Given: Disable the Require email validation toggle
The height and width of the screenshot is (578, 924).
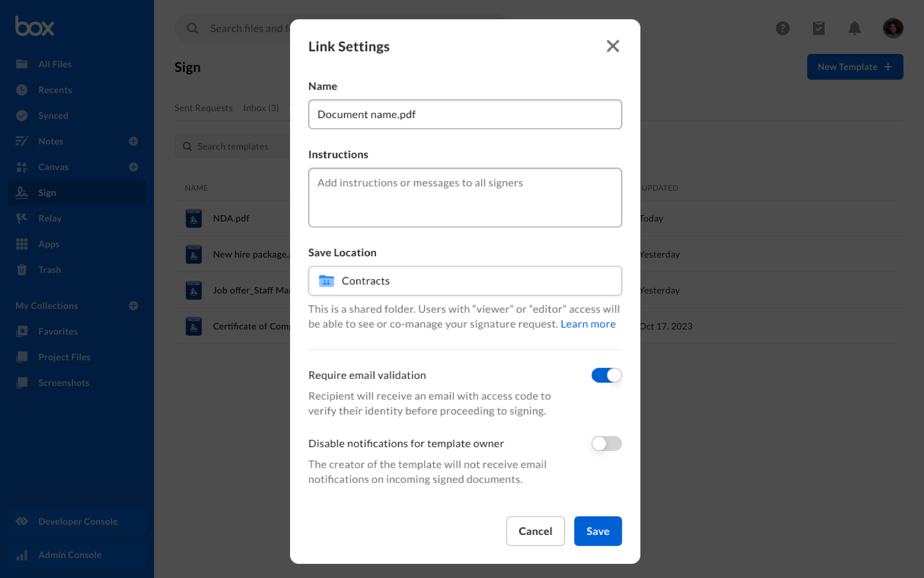Looking at the screenshot, I should (x=606, y=375).
